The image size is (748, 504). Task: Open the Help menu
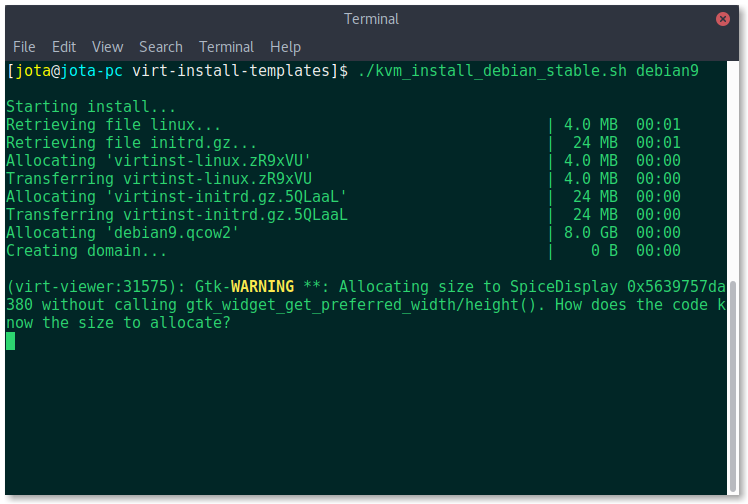[285, 47]
